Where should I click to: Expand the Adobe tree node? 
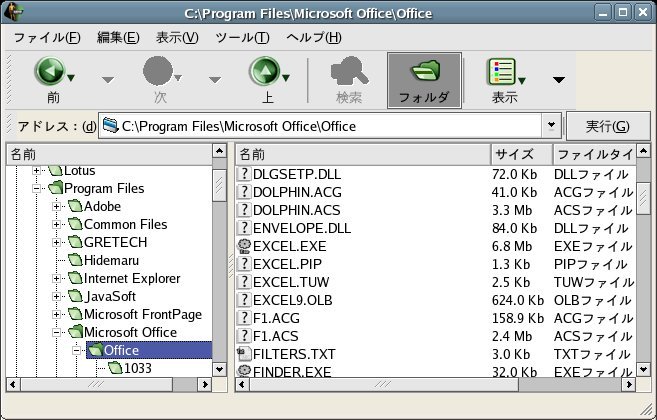coord(56,206)
